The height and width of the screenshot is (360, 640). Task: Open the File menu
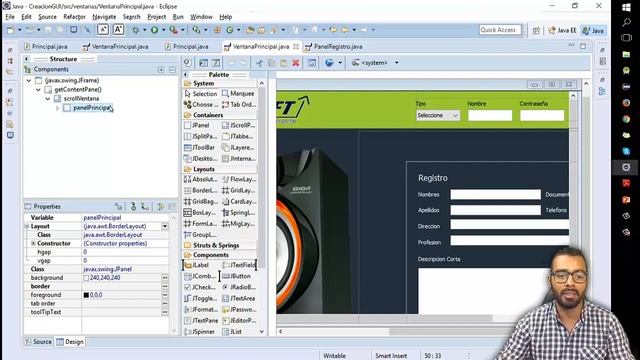(10, 17)
